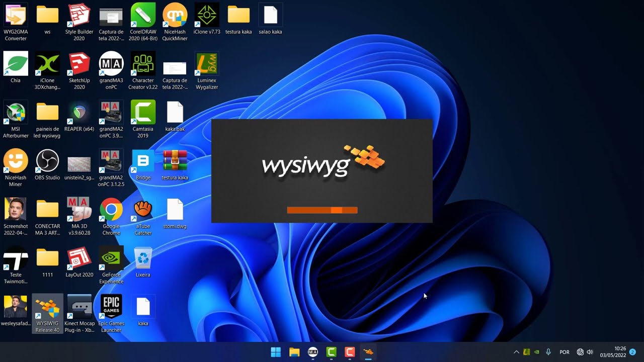This screenshot has height=362, width=644.
Task: Launch Camtasia 2019 desktop shortcut
Action: (143, 120)
